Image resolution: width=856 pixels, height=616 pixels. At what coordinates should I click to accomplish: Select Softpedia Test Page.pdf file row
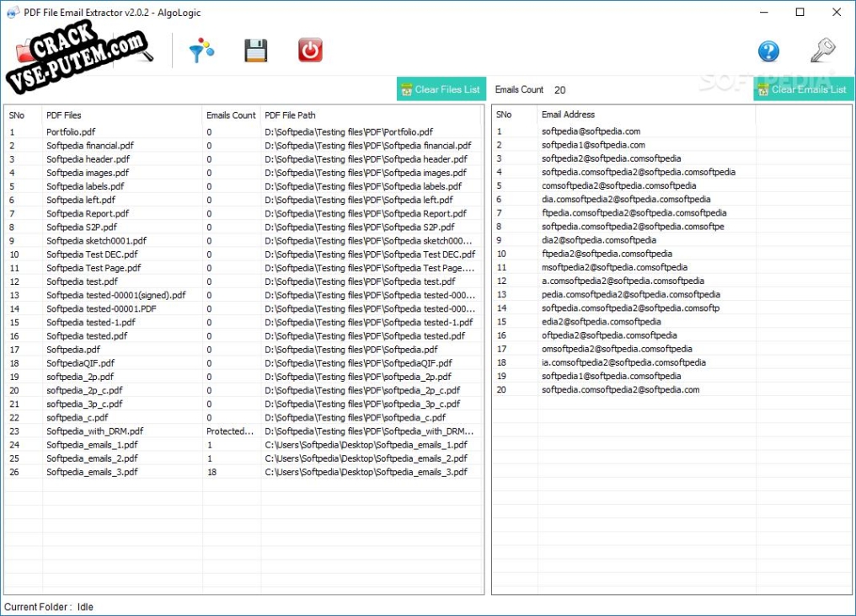[243, 268]
